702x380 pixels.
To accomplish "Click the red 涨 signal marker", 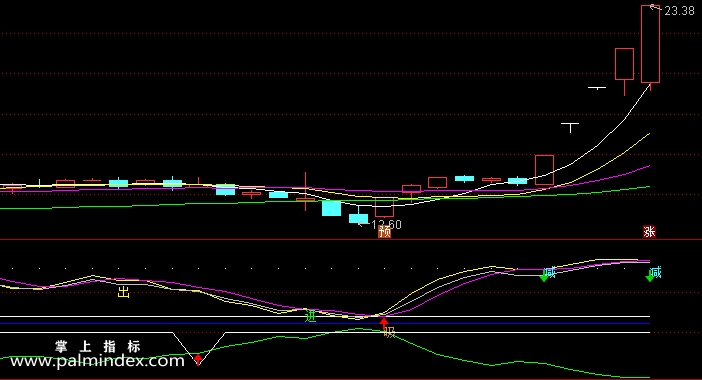I will tap(649, 231).
